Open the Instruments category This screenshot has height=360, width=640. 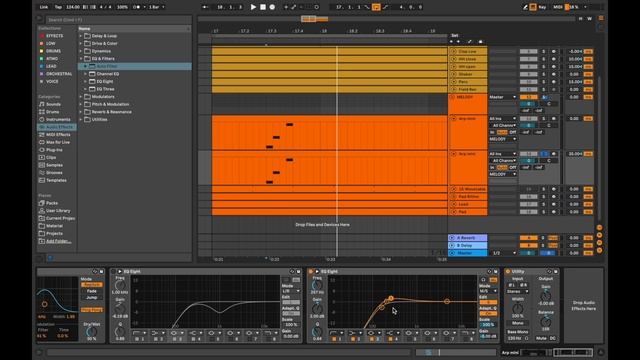[x=58, y=119]
